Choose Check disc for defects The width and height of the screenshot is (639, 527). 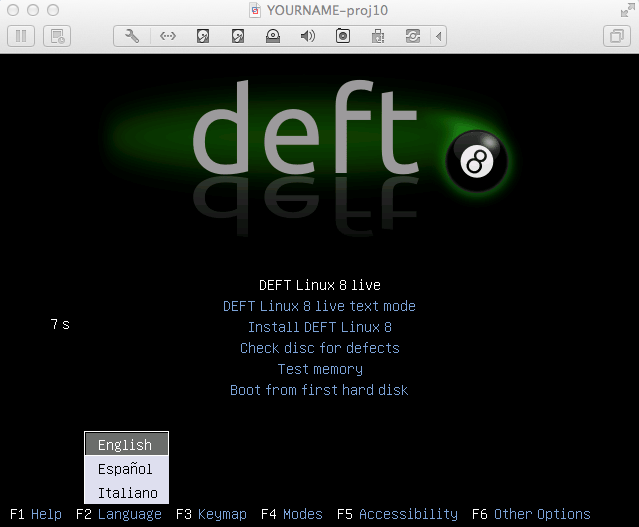tap(320, 348)
